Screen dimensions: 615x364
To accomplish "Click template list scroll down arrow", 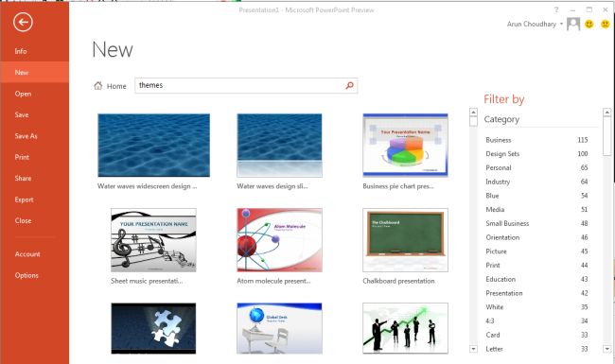I will (473, 349).
